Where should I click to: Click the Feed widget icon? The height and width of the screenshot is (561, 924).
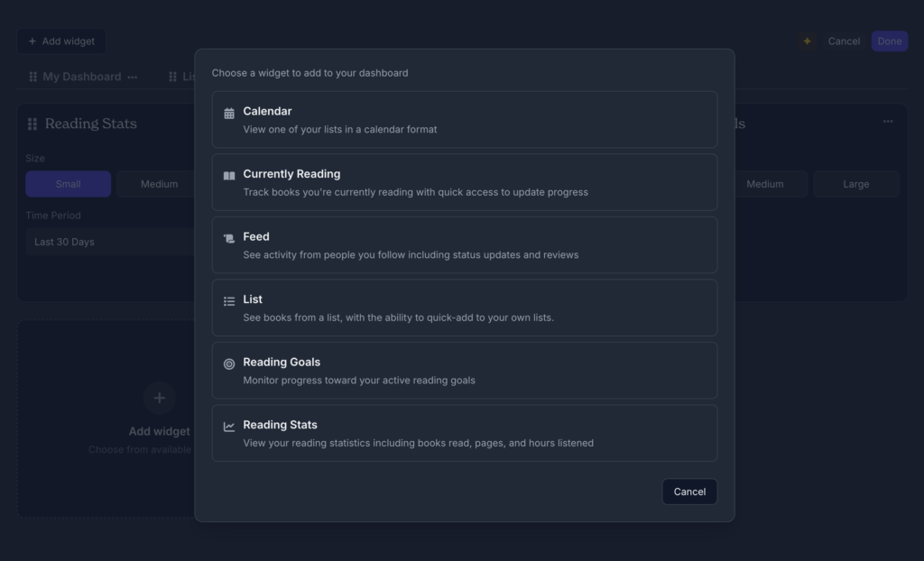point(229,238)
